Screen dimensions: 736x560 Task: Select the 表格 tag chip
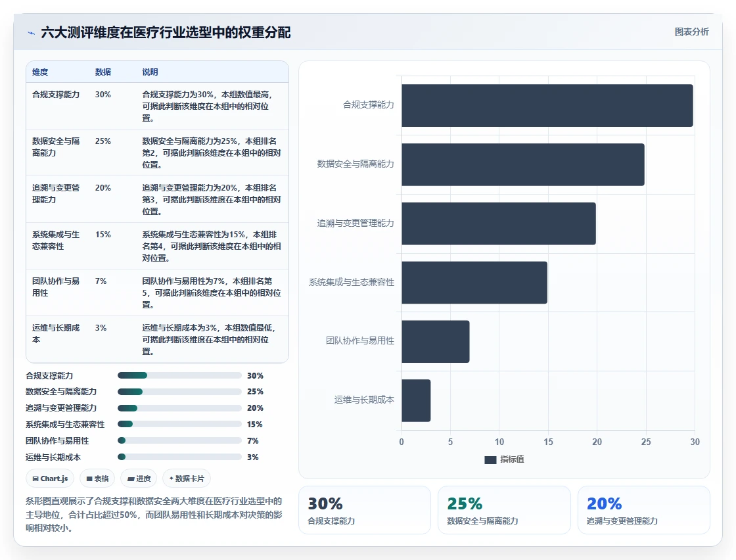[97, 478]
